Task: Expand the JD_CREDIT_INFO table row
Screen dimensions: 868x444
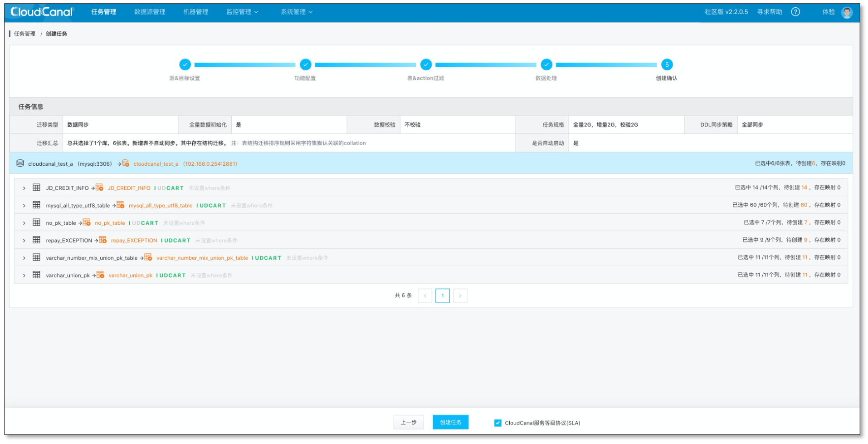Action: [x=24, y=188]
